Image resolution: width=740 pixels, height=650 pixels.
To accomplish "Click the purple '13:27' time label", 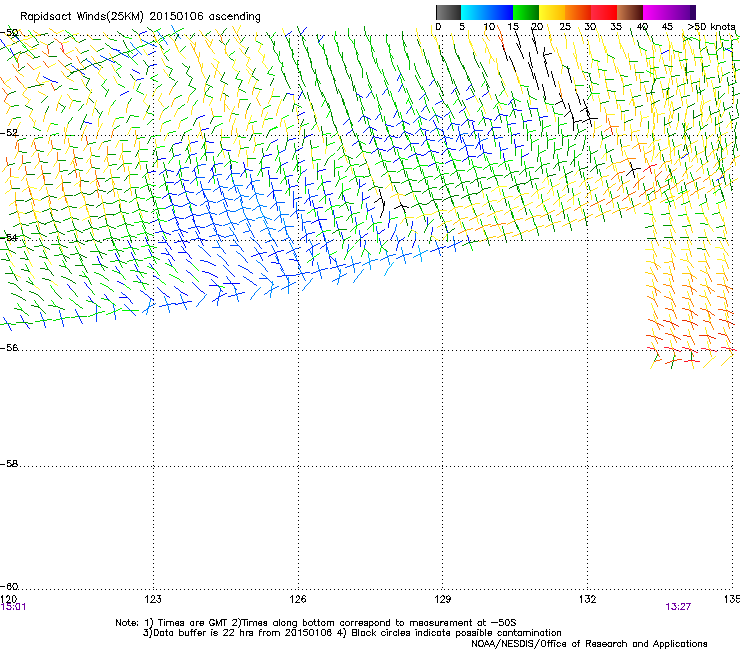I will tap(678, 607).
